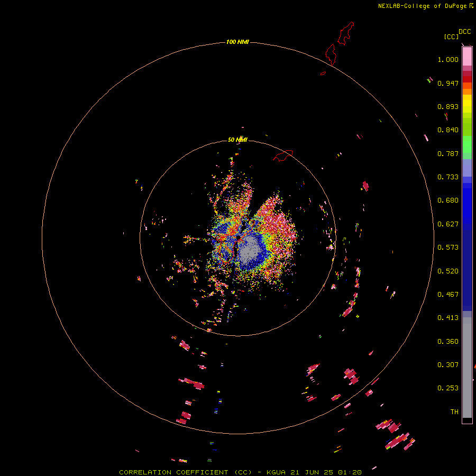Click the small red island outline on 50 NMI ring
This screenshot has width=476, height=476.
click(283, 155)
